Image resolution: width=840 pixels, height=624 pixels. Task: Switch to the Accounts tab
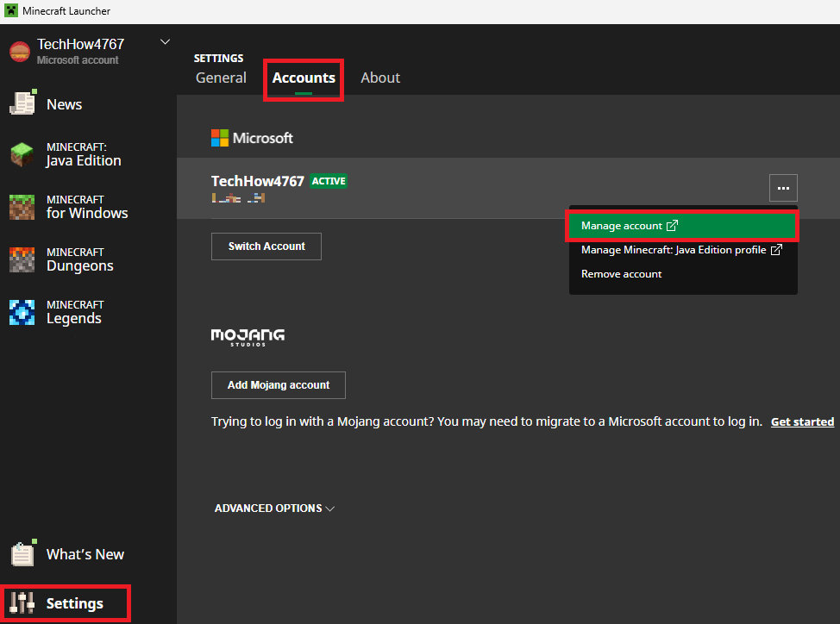tap(304, 78)
